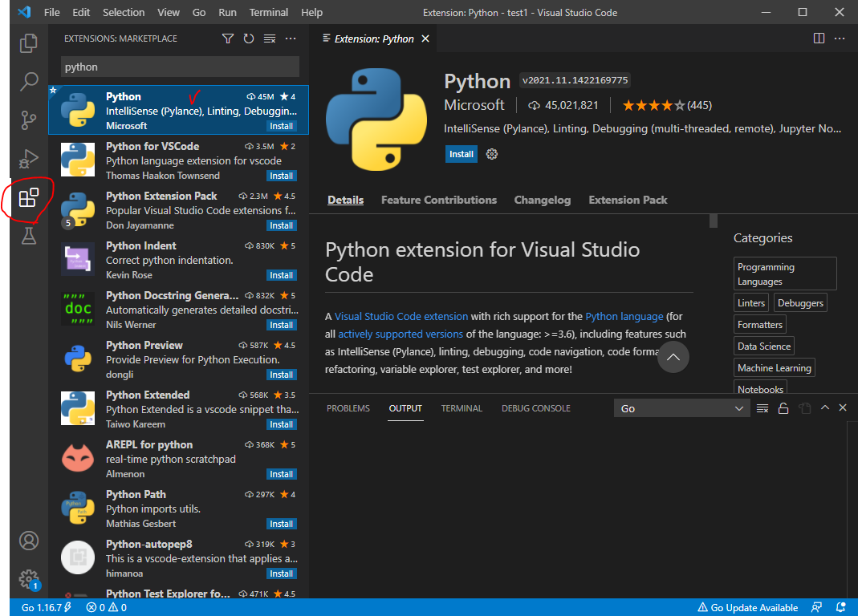Open the Help menu
Image resolution: width=858 pixels, height=616 pixels.
(312, 12)
